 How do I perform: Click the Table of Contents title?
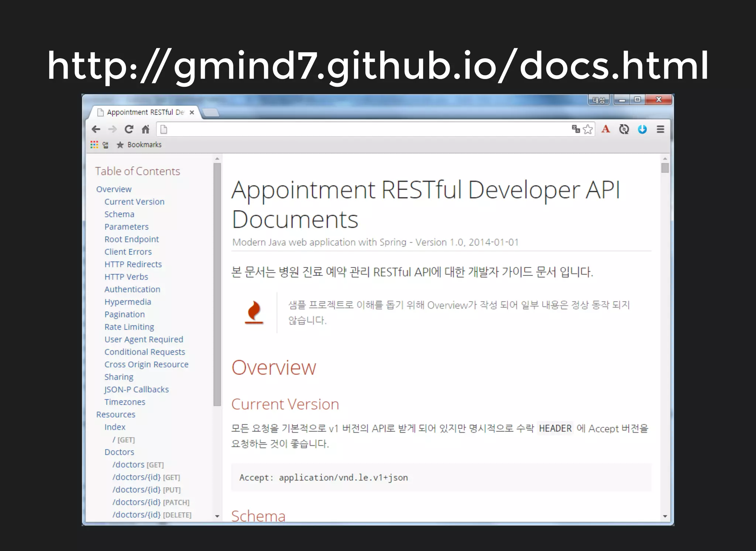click(138, 171)
